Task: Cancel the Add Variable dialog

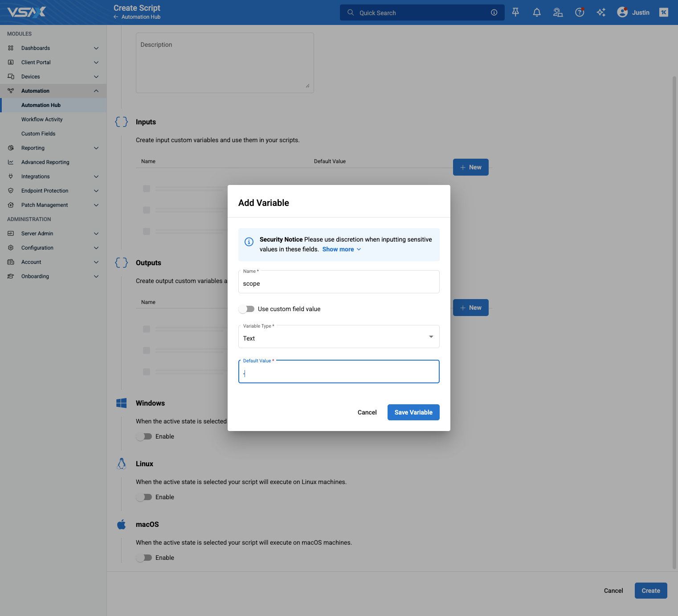Action: point(367,412)
